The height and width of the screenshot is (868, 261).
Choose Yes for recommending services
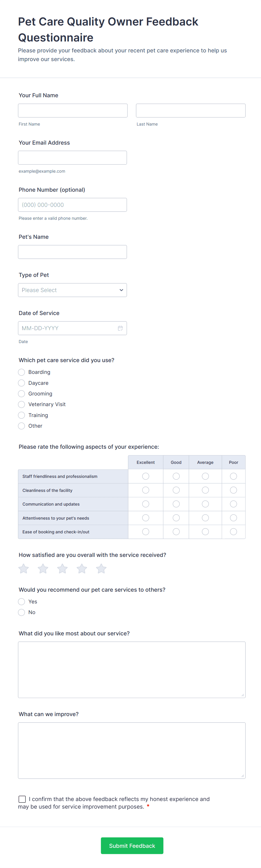click(x=22, y=601)
